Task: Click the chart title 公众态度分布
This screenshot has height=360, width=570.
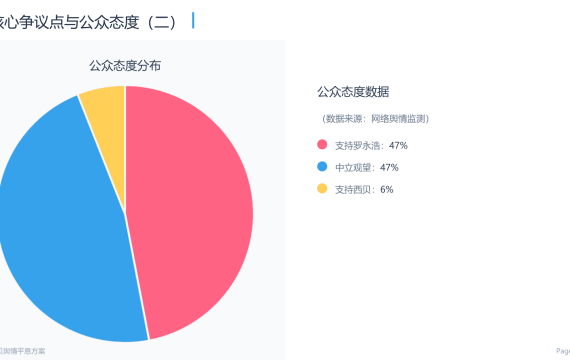Action: pos(125,66)
